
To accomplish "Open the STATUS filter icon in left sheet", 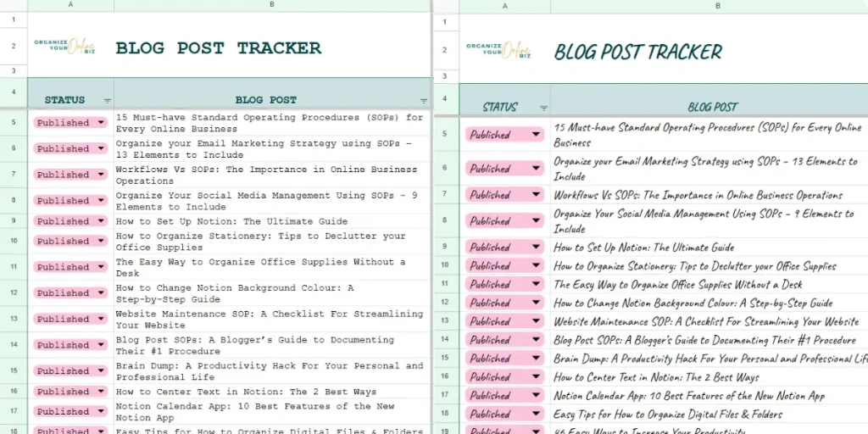I will pos(108,102).
